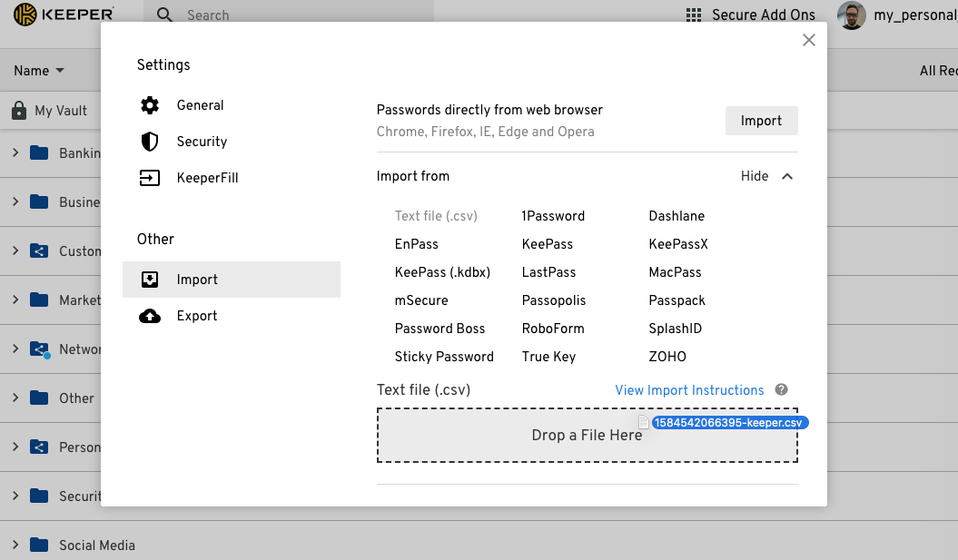The height and width of the screenshot is (560, 958).
Task: Expand the Customers folder
Action: (x=15, y=251)
